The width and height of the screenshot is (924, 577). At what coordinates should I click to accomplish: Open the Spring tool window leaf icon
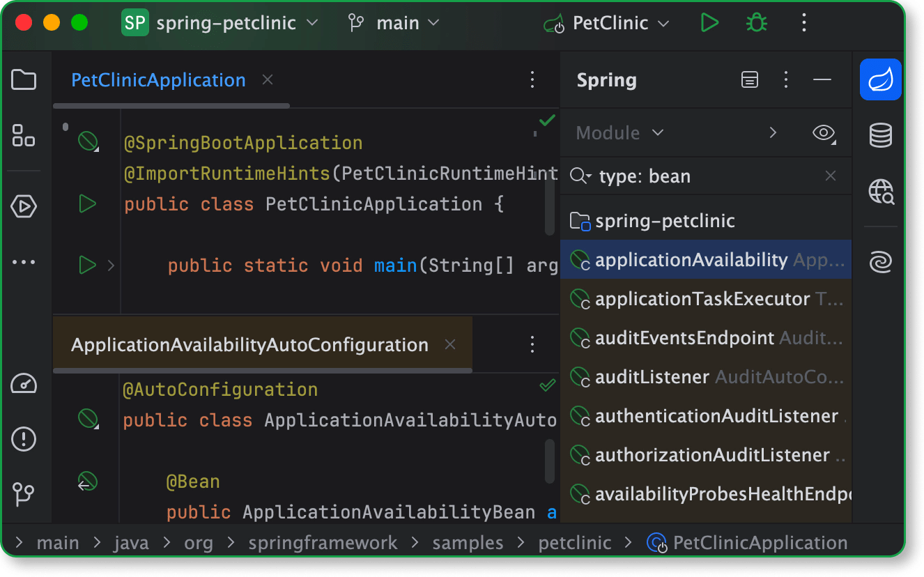click(x=881, y=79)
